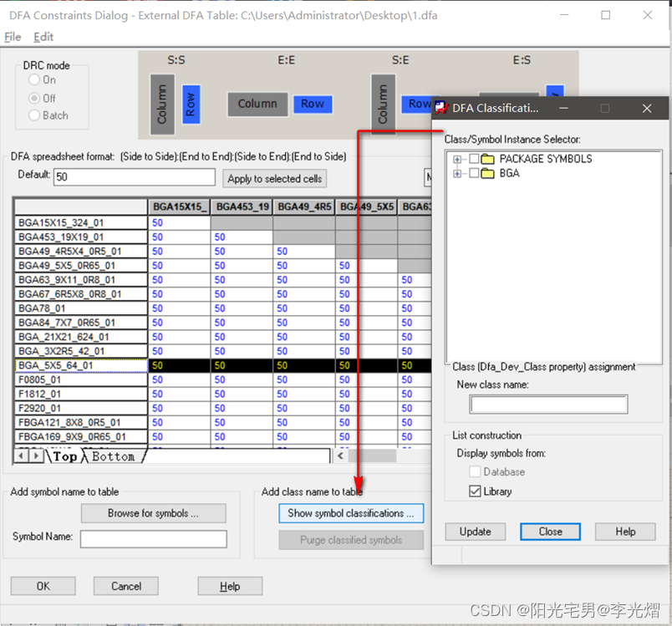
Task: Enable the Database checkbox under Display symbols
Action: coord(475,472)
